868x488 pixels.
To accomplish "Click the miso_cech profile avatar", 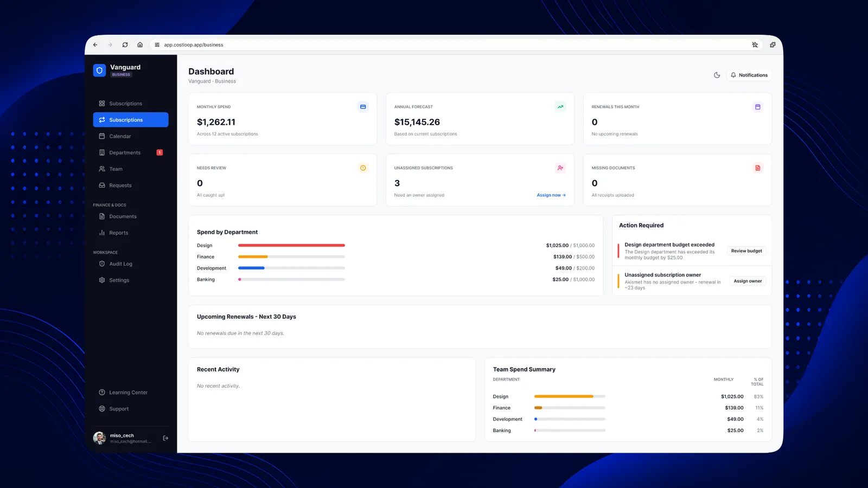I will point(99,438).
